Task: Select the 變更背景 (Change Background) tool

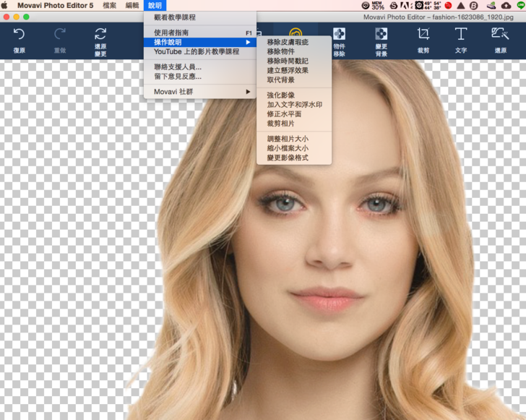Action: click(381, 34)
